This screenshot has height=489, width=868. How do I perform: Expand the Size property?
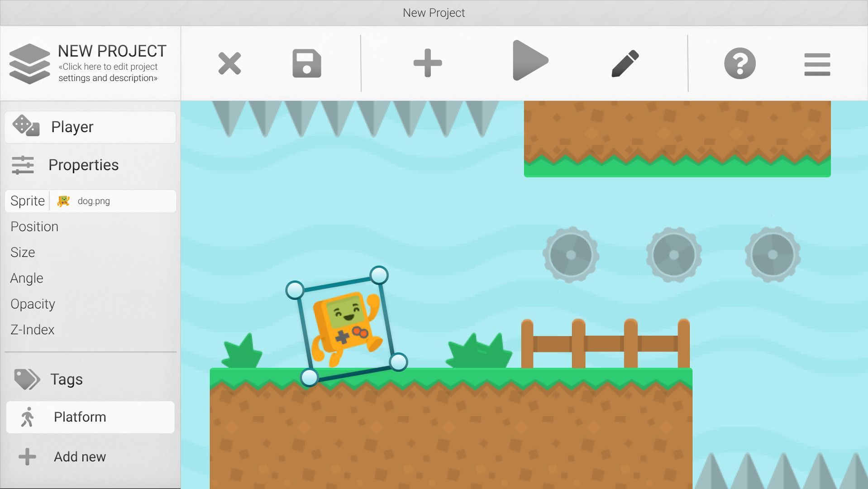pos(23,252)
